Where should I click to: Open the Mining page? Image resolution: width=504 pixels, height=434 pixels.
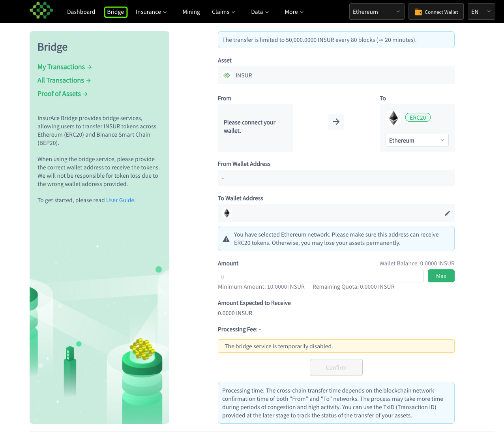(x=191, y=12)
